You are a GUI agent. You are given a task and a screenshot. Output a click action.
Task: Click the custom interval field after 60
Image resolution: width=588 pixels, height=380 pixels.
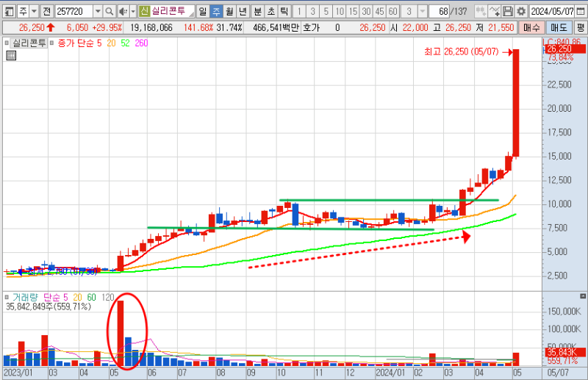[x=409, y=12]
